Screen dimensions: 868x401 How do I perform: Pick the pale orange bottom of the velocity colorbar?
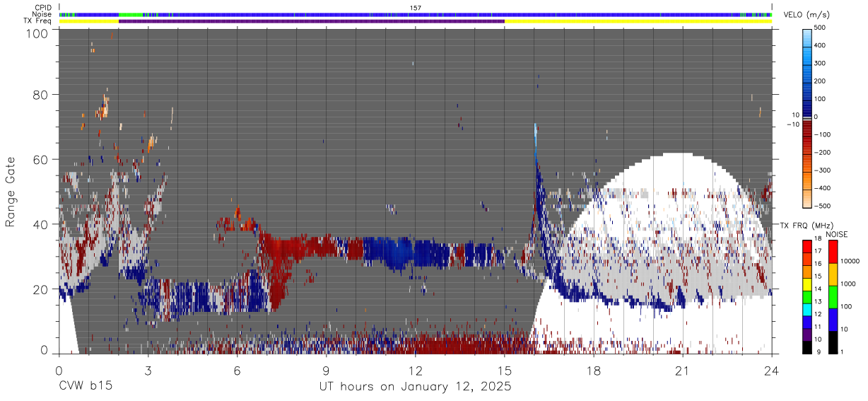coord(807,200)
